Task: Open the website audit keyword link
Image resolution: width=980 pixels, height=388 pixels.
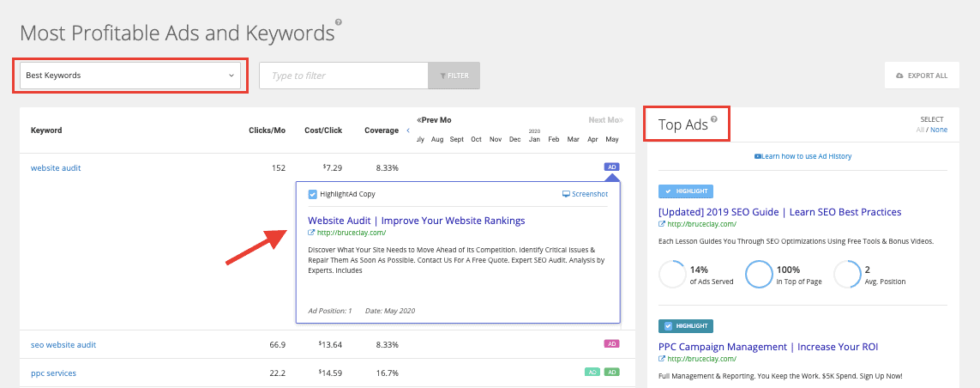Action: 56,168
